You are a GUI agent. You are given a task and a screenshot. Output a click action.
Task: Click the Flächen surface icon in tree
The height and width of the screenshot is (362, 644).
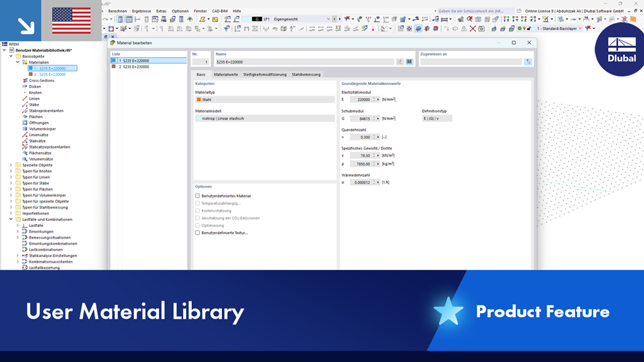point(25,116)
